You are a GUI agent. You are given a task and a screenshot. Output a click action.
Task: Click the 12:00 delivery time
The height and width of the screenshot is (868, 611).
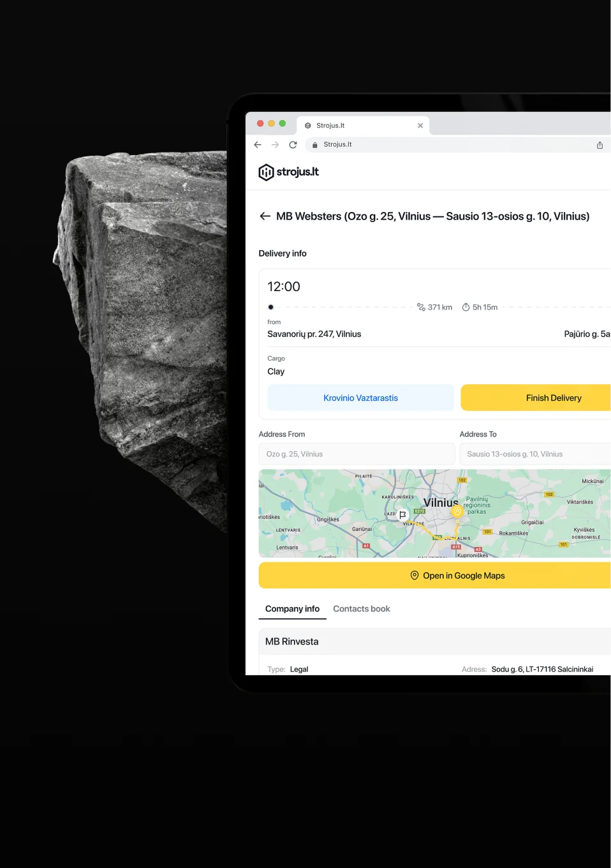284,287
